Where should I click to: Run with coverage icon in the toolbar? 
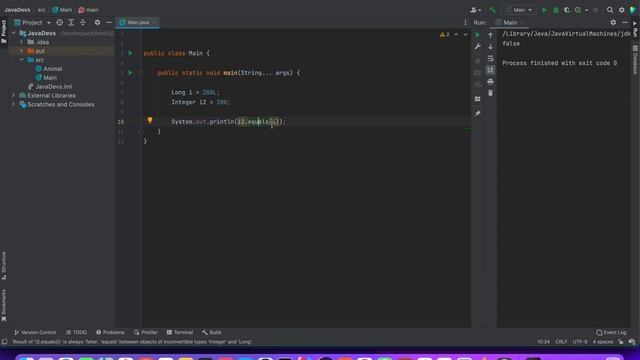(x=567, y=10)
